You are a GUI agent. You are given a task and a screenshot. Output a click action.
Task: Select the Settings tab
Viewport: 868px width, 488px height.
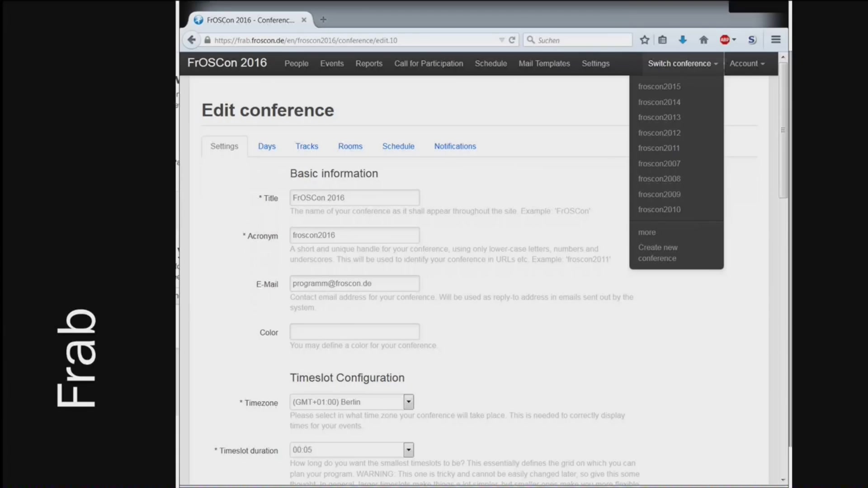pos(224,146)
